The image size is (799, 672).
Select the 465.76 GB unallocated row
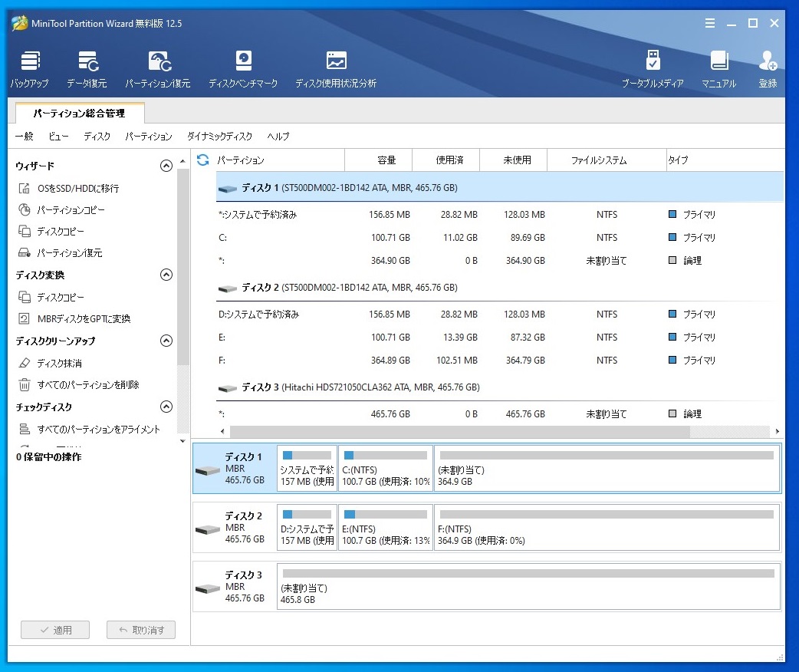500,414
